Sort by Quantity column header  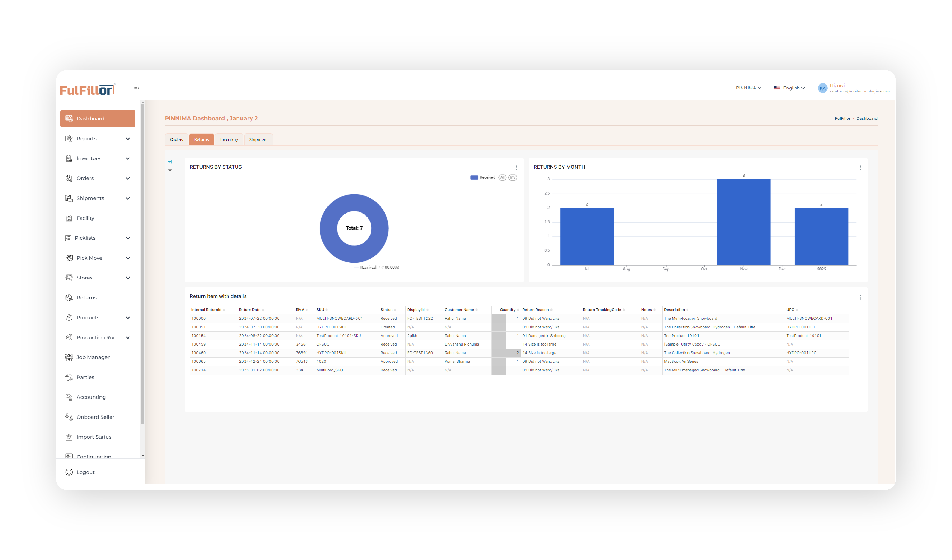(x=507, y=310)
